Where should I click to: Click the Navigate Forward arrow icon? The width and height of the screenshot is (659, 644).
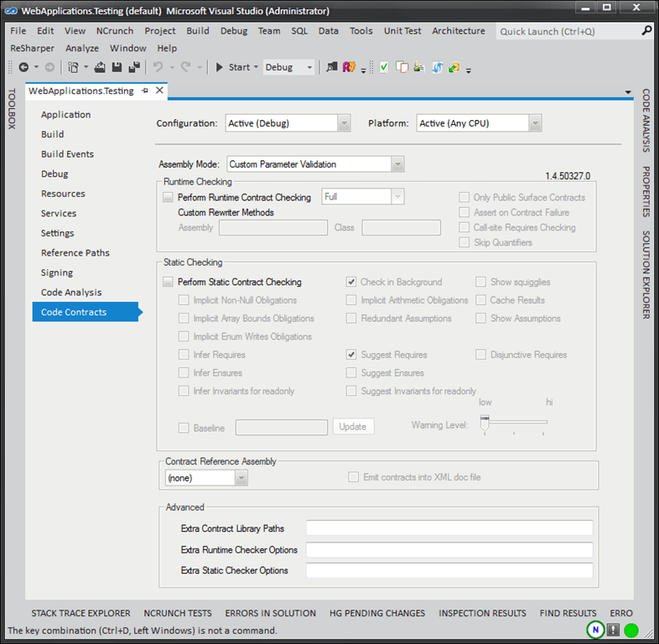(x=49, y=67)
